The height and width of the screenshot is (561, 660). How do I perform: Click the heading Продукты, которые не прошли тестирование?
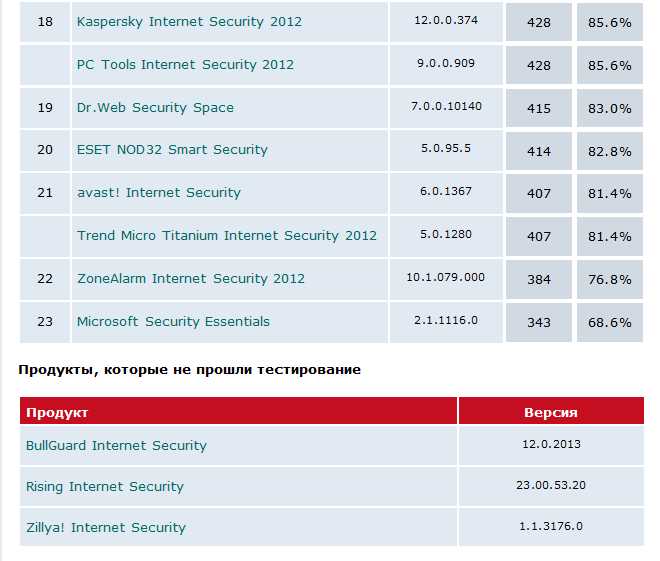pyautogui.click(x=190, y=370)
